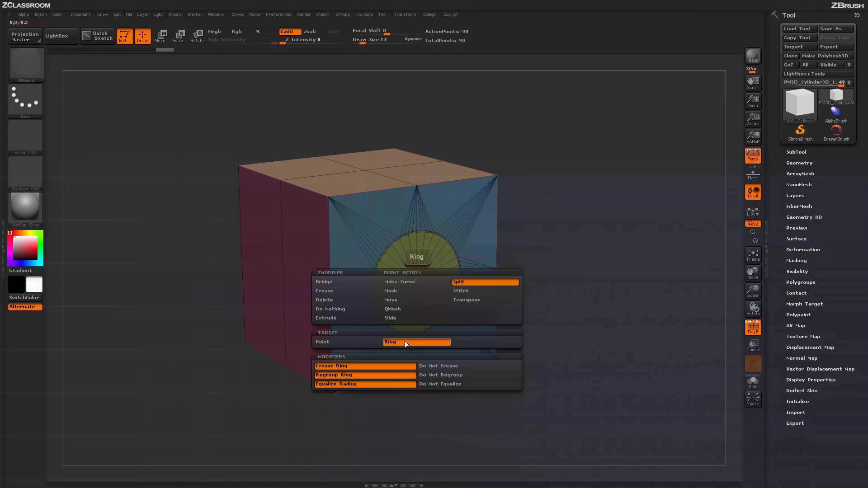Screen dimensions: 868x488
Task: Click the Load Tool button
Action: (800, 29)
